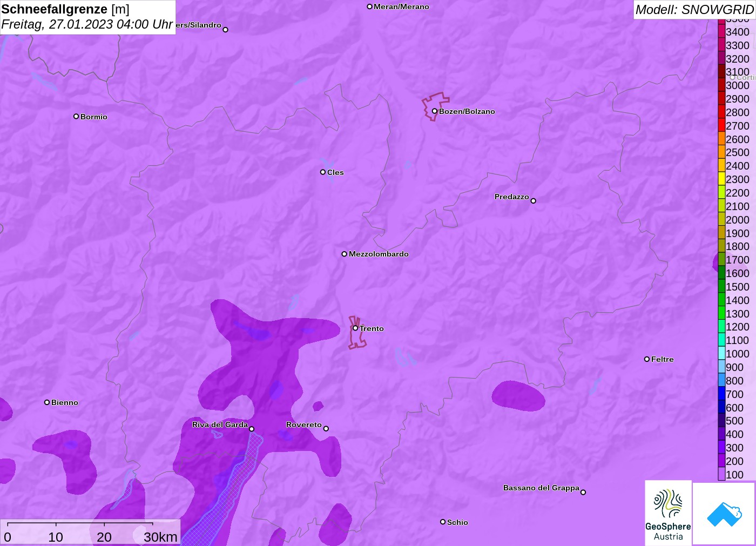Select the 1000 m legend color
Image resolution: width=756 pixels, height=546 pixels.
point(721,353)
